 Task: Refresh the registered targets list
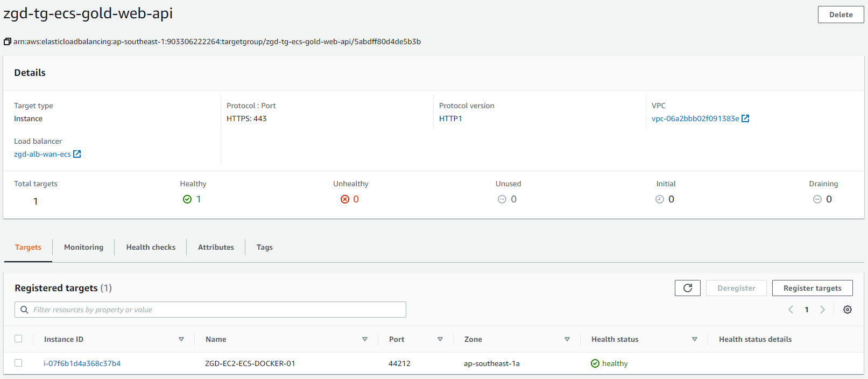[x=687, y=288]
